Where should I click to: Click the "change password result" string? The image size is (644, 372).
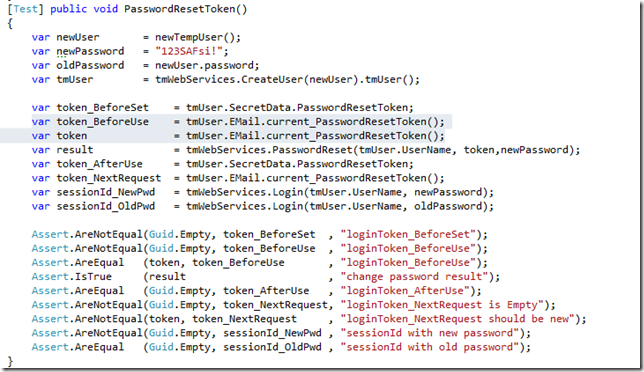[414, 277]
